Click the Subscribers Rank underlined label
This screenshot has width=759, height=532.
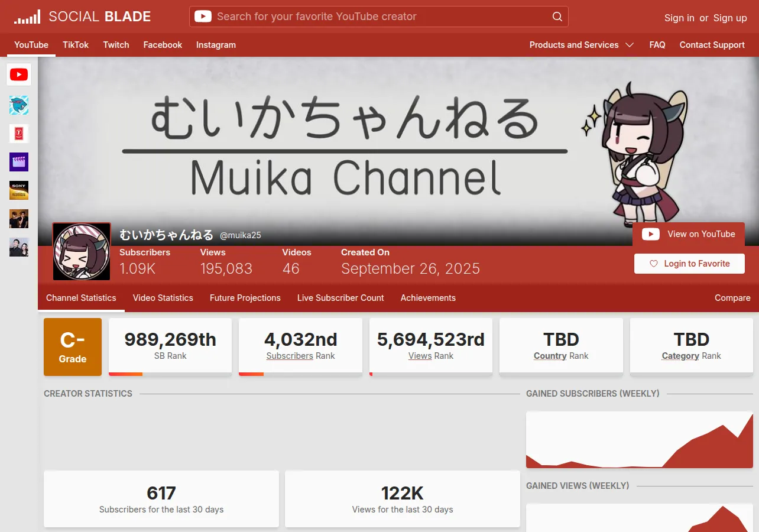click(x=290, y=356)
